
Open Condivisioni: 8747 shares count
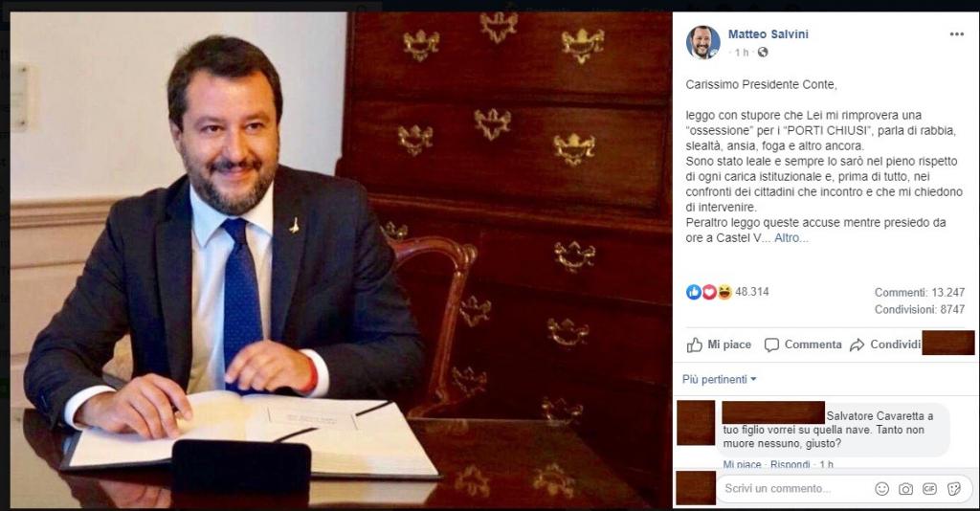(x=920, y=309)
